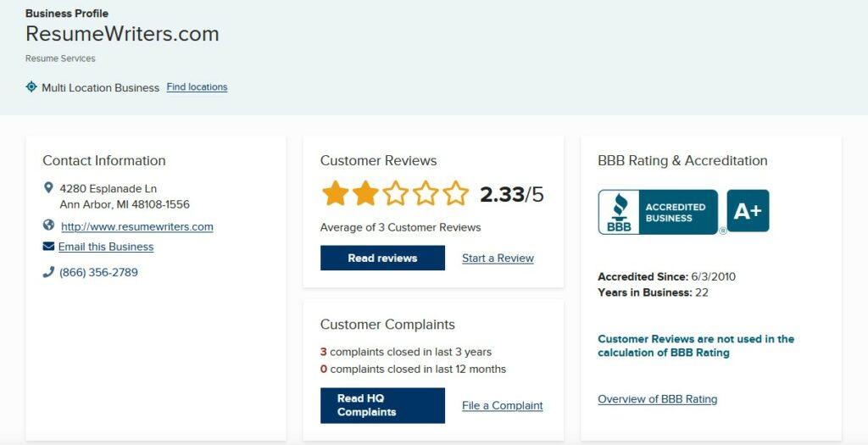Click the globe website icon
The image size is (868, 445).
point(48,225)
